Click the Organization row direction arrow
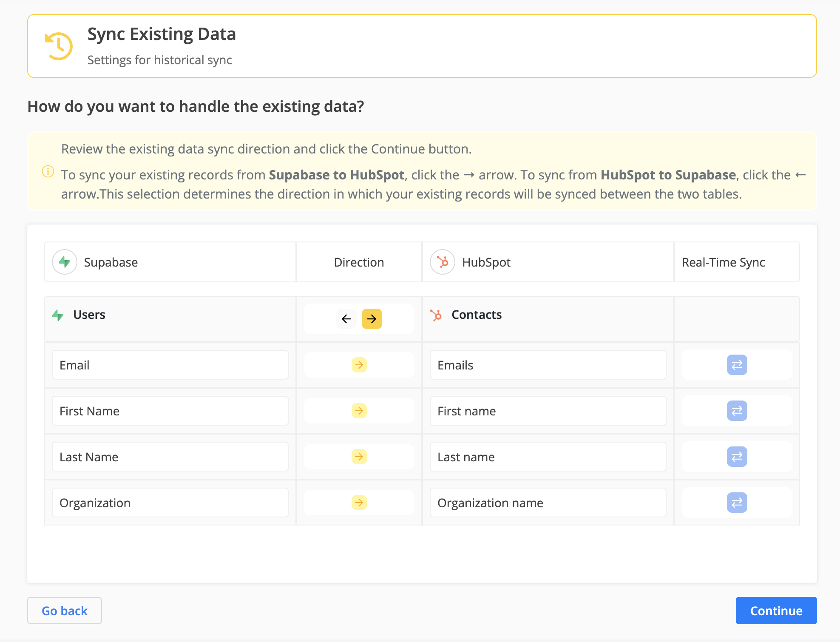Viewport: 840px width, 642px height. (359, 503)
